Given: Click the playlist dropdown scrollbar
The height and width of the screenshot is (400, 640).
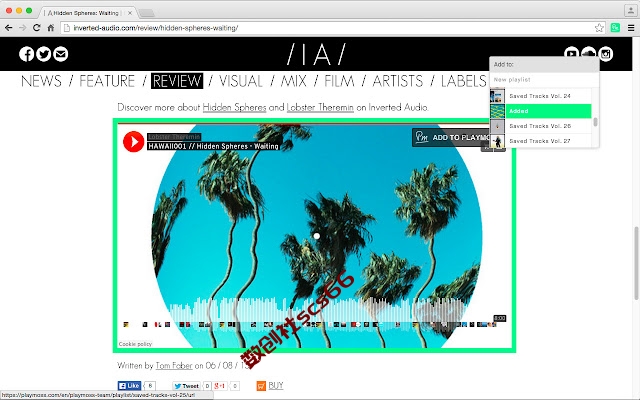Looking at the screenshot, I should point(595,122).
